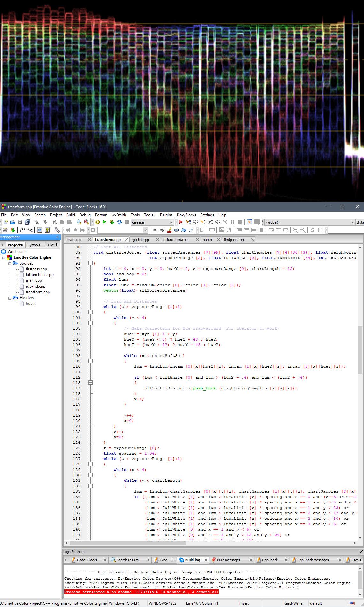This screenshot has width=364, height=607.
Task: Click the wrench settings icon
Action: point(57,230)
